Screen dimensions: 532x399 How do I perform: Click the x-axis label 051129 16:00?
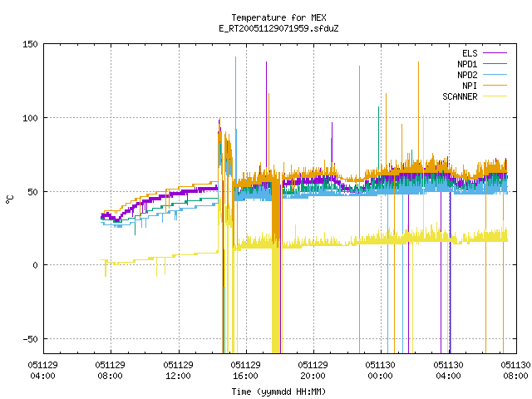(x=246, y=371)
